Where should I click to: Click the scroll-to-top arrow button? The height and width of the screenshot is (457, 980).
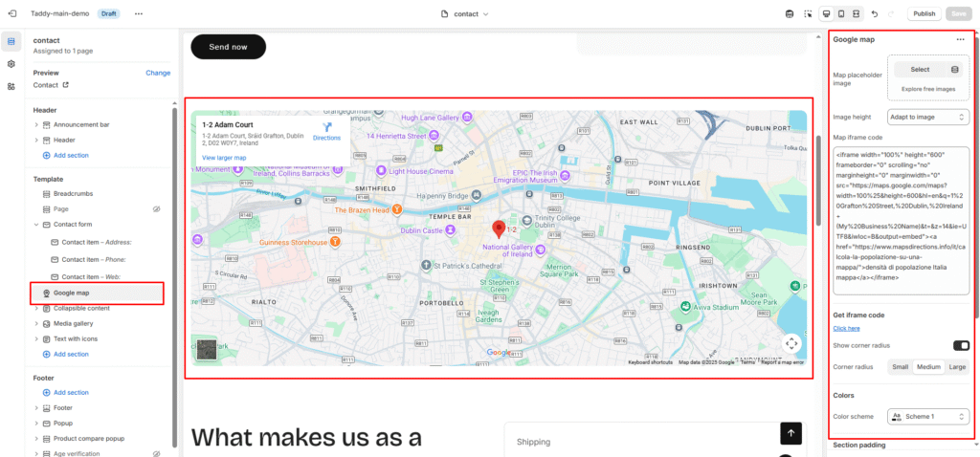click(791, 433)
